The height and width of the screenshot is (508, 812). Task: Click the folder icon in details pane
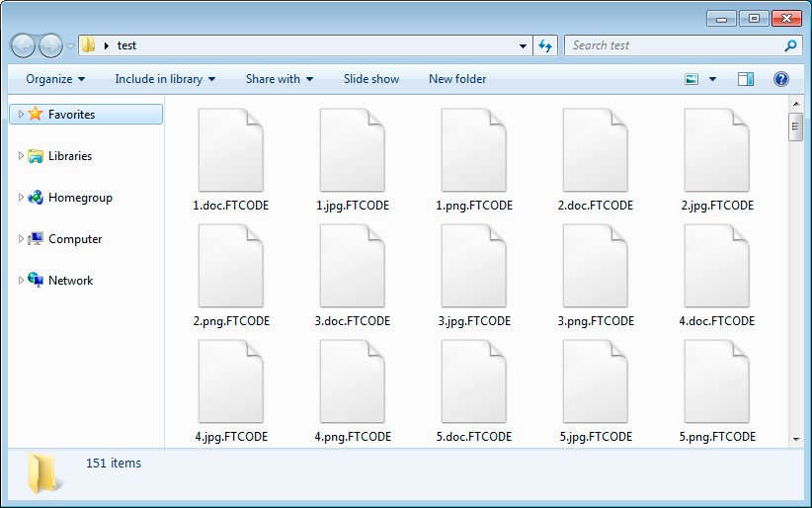42,472
